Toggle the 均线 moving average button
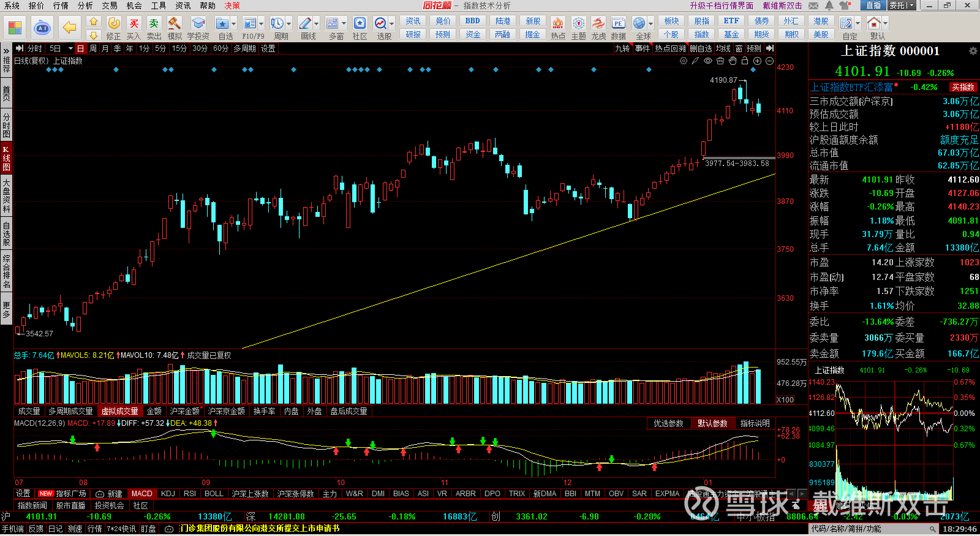Viewport: 980px width, 536px height. click(723, 48)
